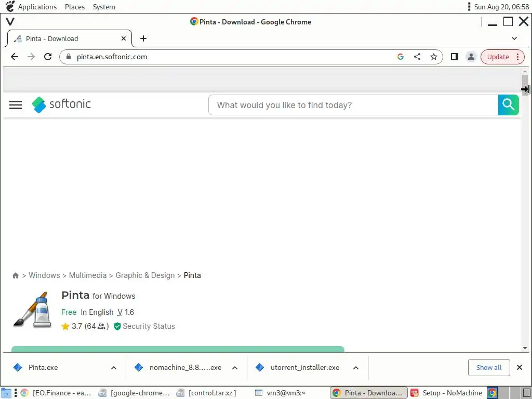Viewport: 532px width, 399px height.
Task: Open a new tab with plus
Action: (x=143, y=38)
